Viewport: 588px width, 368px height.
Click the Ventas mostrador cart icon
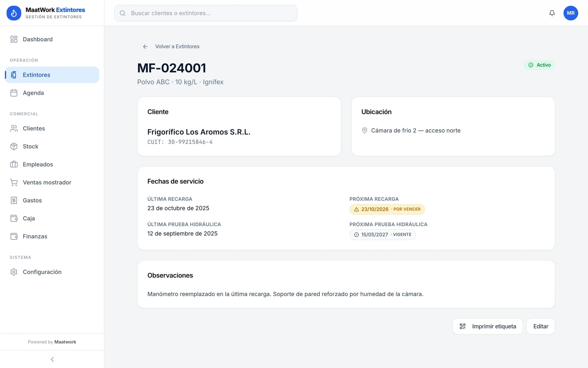point(14,182)
